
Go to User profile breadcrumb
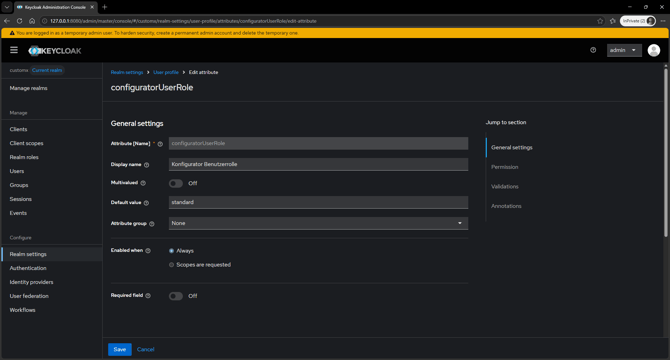pos(166,72)
